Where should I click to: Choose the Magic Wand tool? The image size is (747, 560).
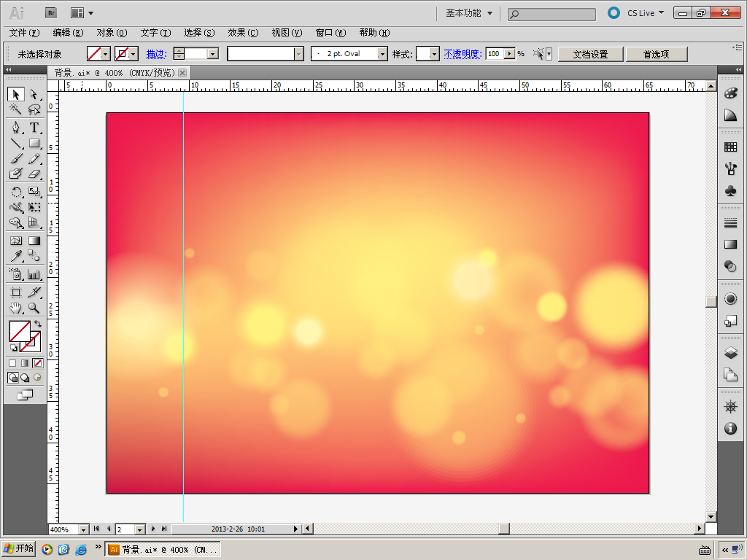pyautogui.click(x=16, y=109)
